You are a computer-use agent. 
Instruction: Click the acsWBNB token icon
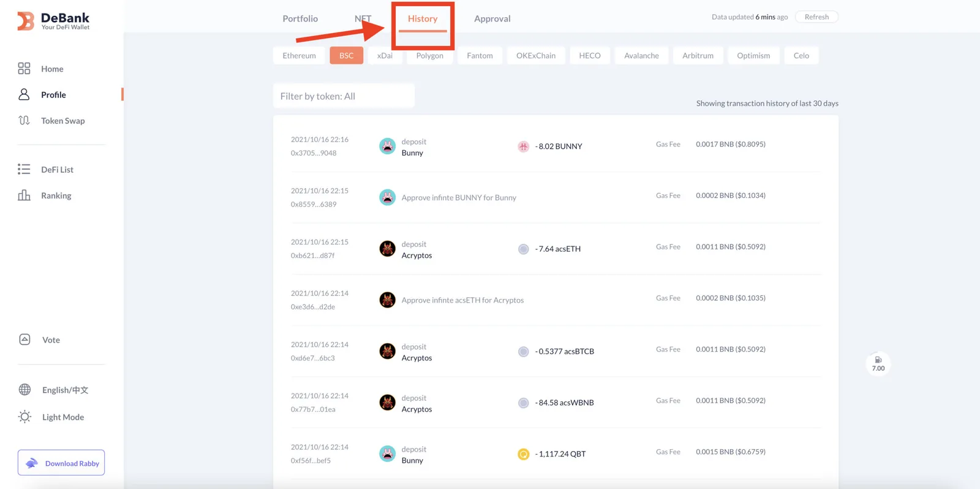523,403
